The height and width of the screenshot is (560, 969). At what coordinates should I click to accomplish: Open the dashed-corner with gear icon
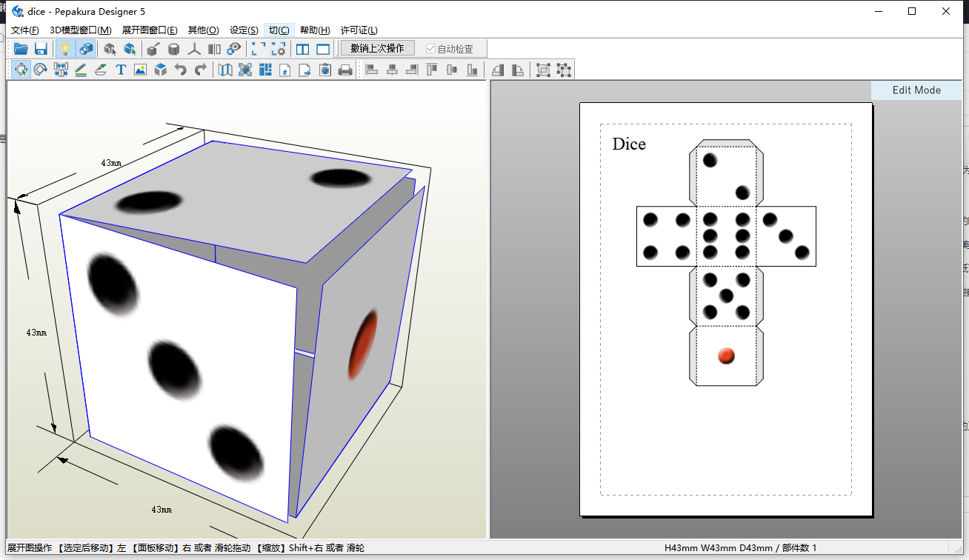click(x=279, y=49)
